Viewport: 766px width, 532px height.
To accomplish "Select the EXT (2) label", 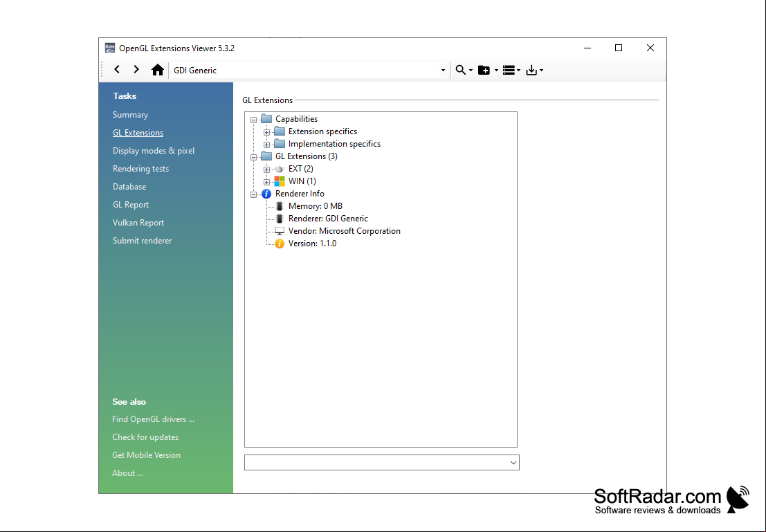I will click(x=301, y=169).
